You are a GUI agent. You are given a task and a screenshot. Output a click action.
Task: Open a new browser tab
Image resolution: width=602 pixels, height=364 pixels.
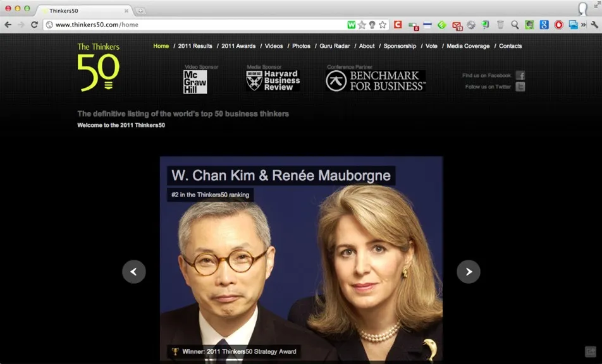(140, 11)
